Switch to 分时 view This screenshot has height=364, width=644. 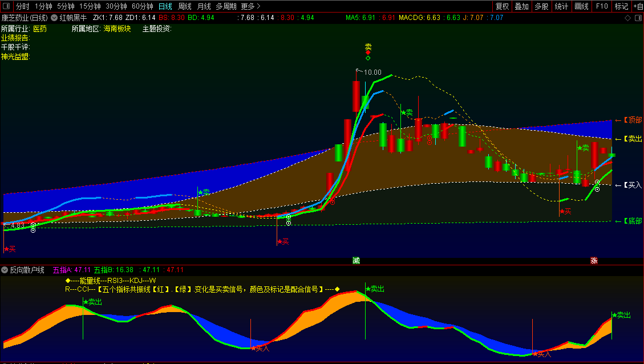(x=23, y=7)
